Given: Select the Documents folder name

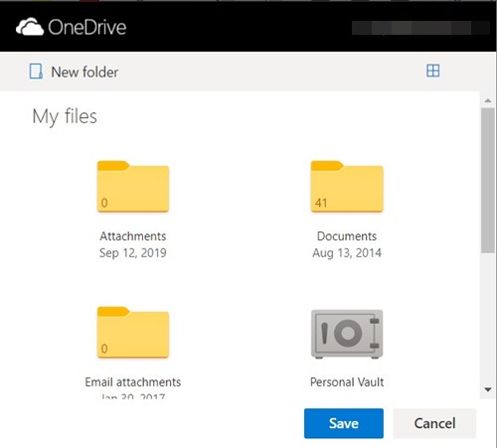Looking at the screenshot, I should 347,236.
